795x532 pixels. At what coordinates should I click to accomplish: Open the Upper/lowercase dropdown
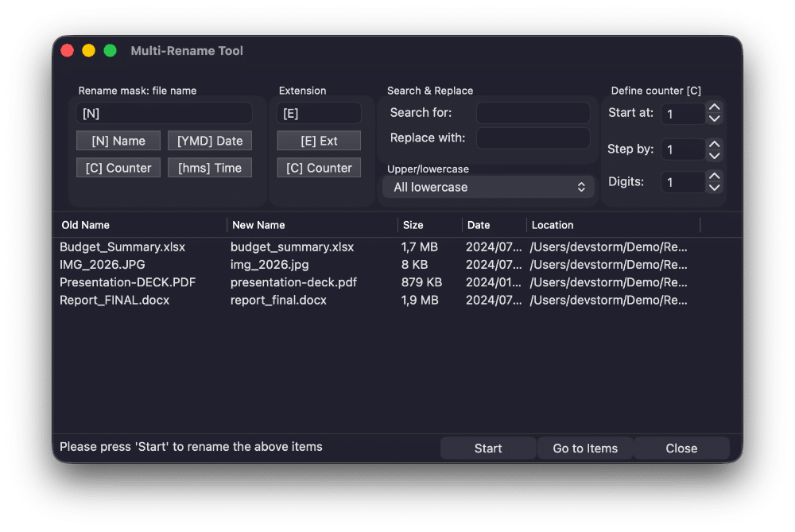tap(487, 186)
